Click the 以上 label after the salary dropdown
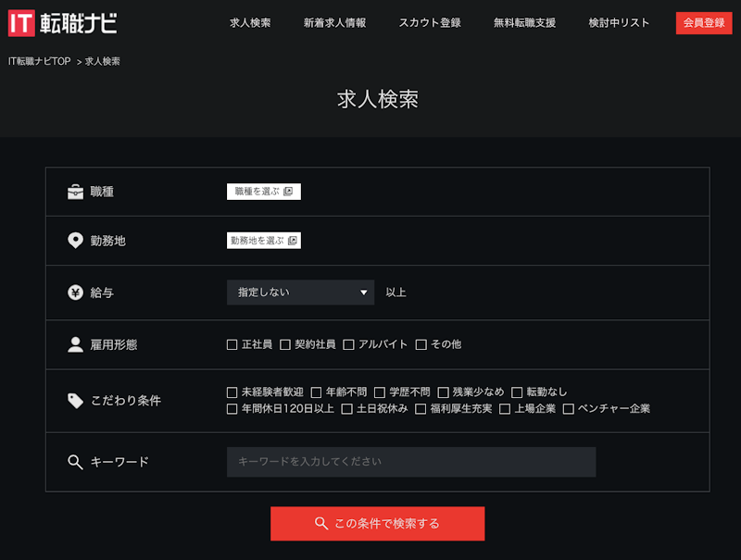This screenshot has height=560, width=741. pos(396,292)
